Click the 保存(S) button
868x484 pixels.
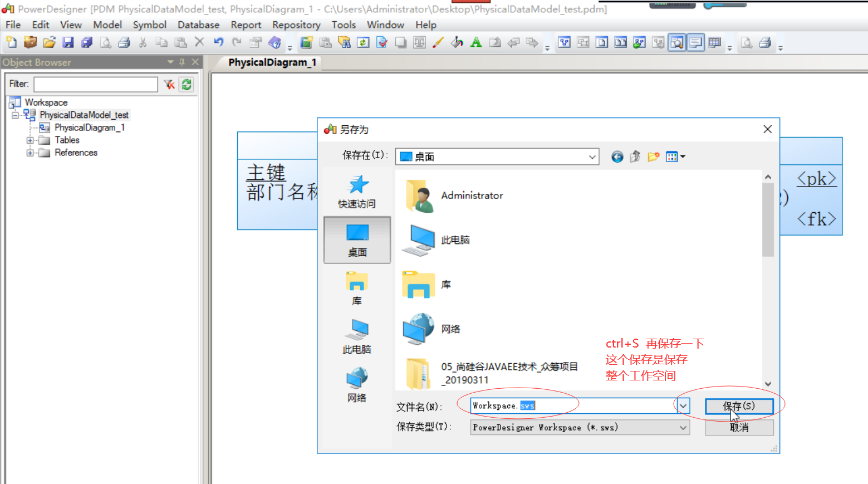pos(739,406)
